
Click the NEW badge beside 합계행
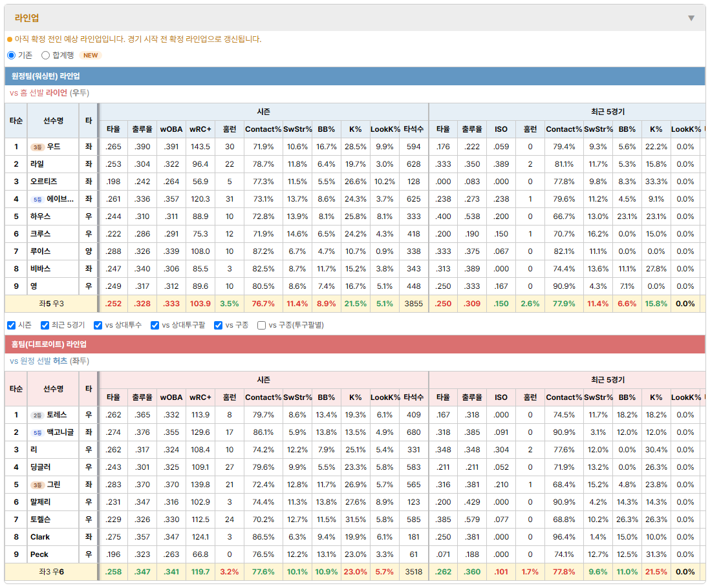point(90,55)
